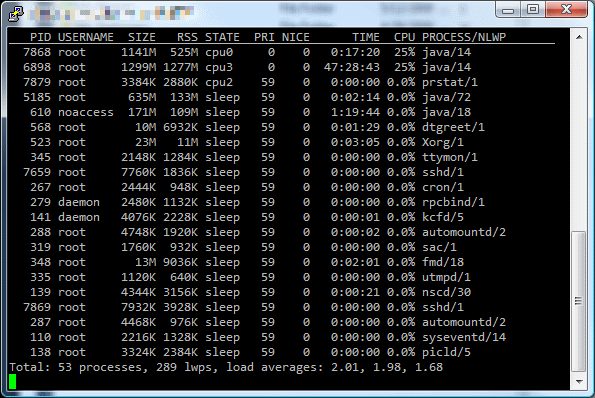Click the Xorg/1 process name
This screenshot has width=595, height=398.
[x=443, y=142]
